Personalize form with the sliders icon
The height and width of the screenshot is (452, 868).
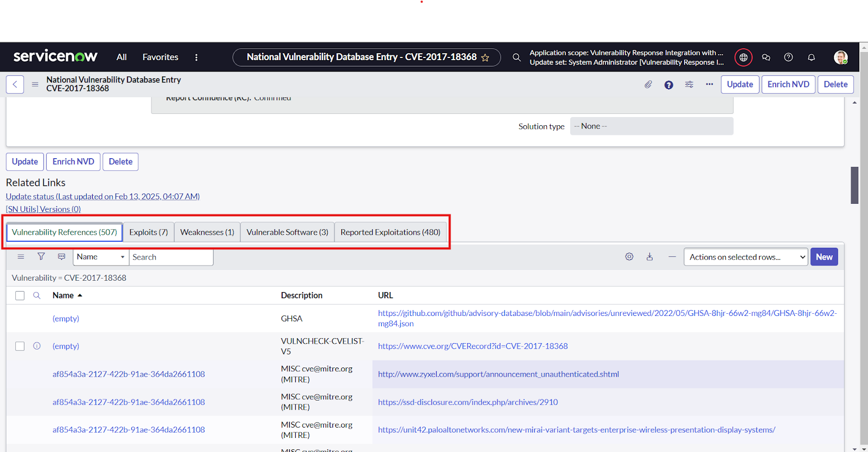click(x=689, y=85)
